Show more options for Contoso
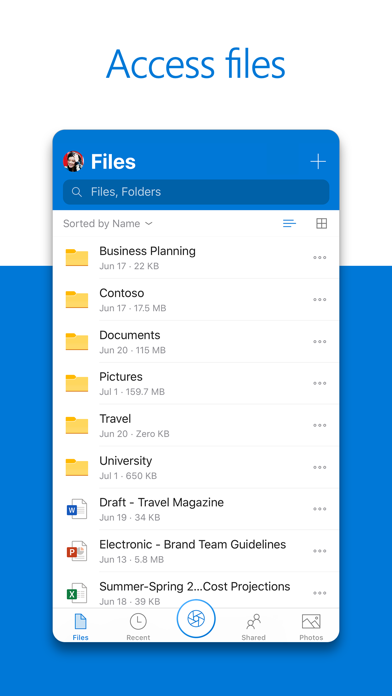This screenshot has height=696, width=392. (320, 300)
